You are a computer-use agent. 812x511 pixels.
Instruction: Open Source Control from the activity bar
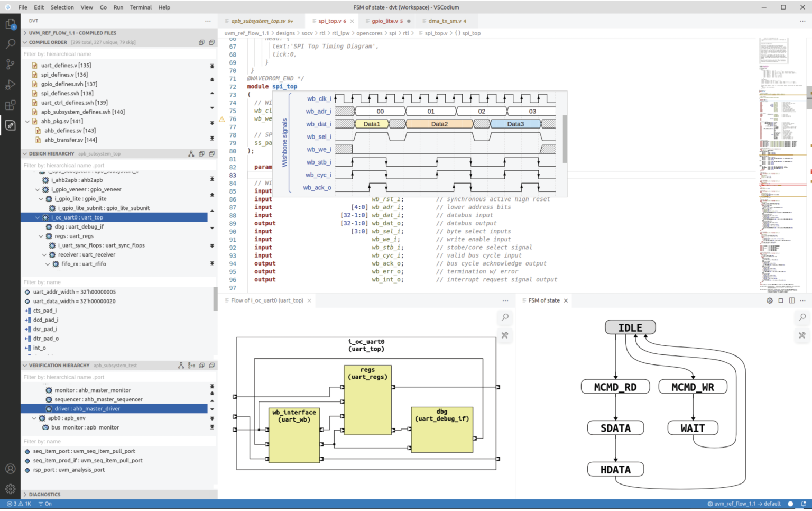[10, 64]
